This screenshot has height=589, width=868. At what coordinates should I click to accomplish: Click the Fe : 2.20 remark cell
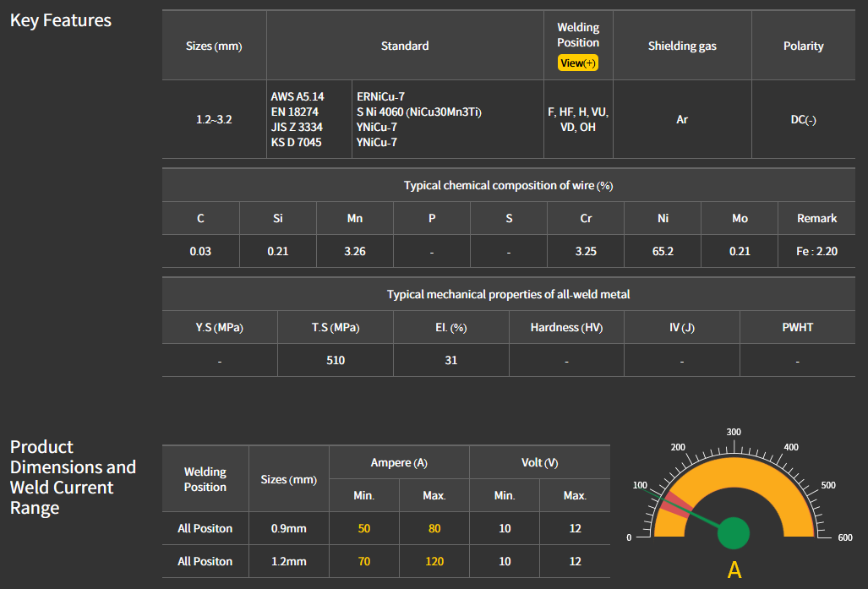click(x=816, y=252)
